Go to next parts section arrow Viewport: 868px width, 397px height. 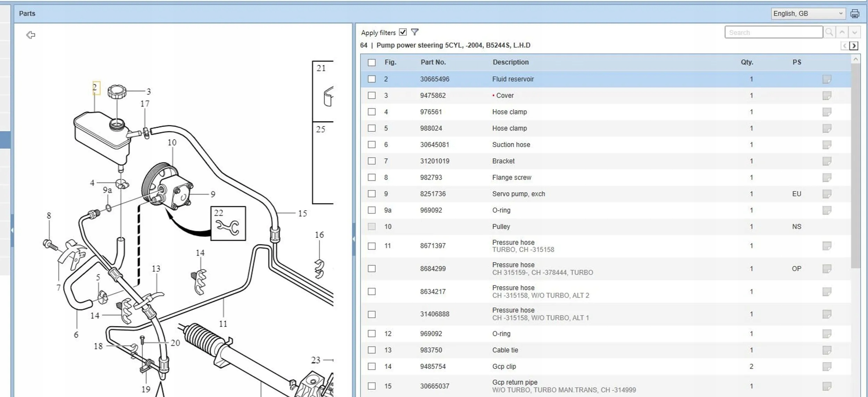tap(854, 46)
